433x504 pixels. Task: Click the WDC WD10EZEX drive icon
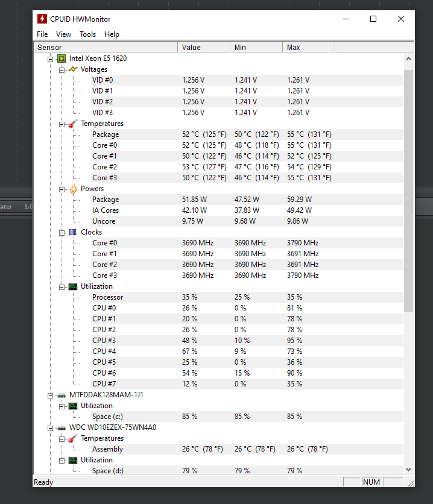point(62,428)
